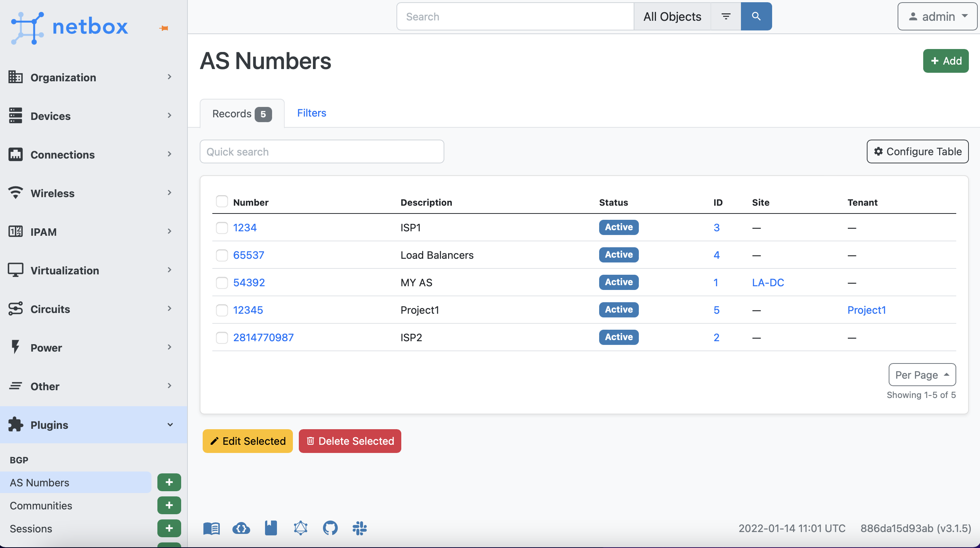Open the Slack icon link in footer
Image resolution: width=980 pixels, height=548 pixels.
tap(359, 528)
